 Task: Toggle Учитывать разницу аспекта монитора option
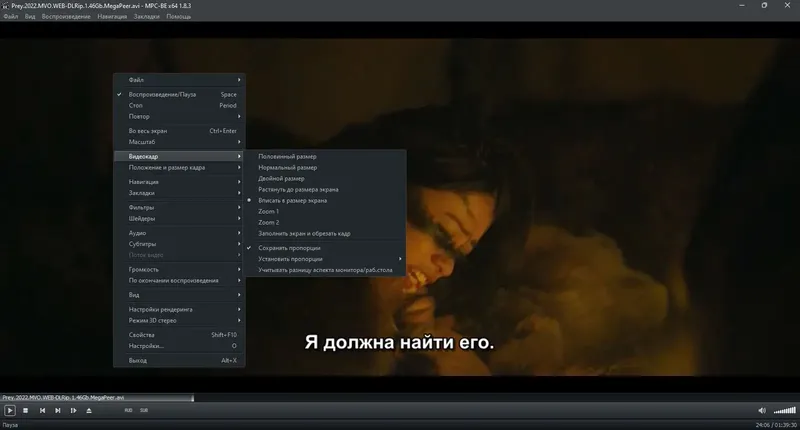[325, 270]
